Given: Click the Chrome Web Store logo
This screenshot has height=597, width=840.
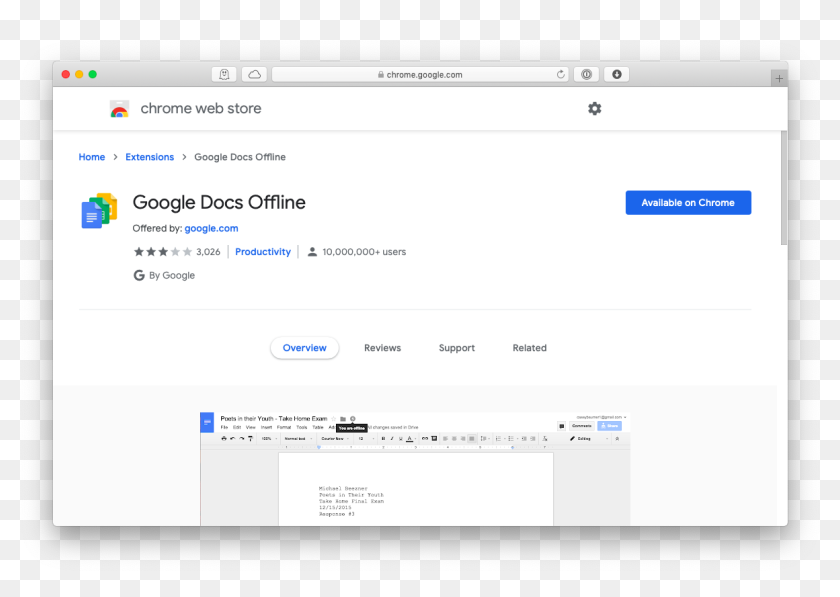Looking at the screenshot, I should click(x=119, y=109).
